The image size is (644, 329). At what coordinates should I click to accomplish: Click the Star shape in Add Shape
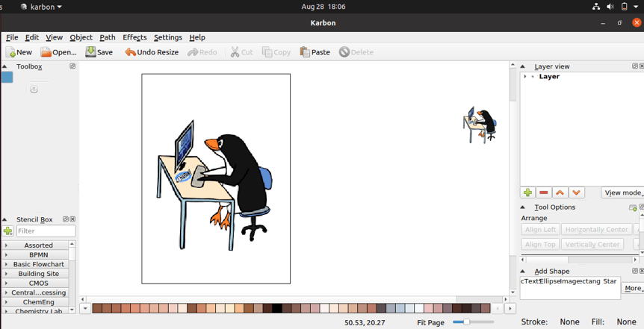pos(610,281)
